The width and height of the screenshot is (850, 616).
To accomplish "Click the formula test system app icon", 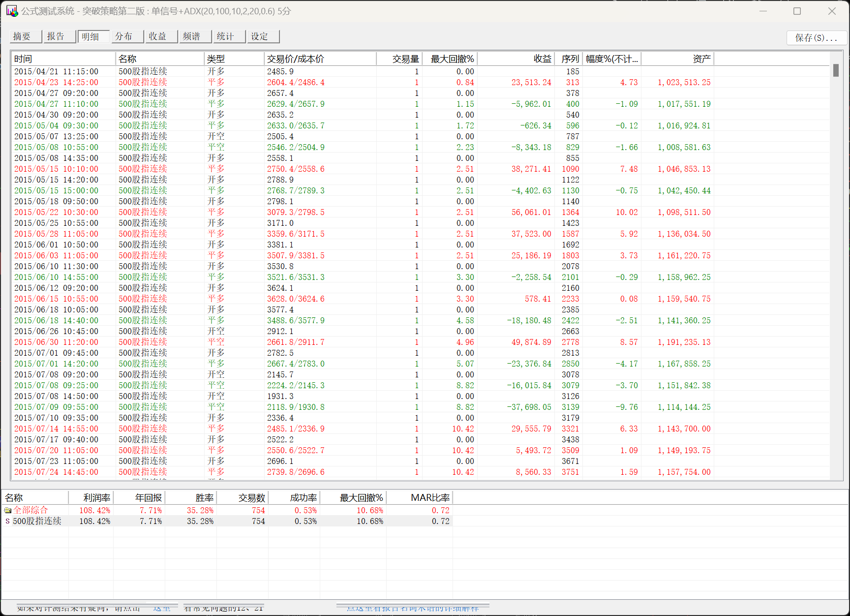I will [11, 11].
